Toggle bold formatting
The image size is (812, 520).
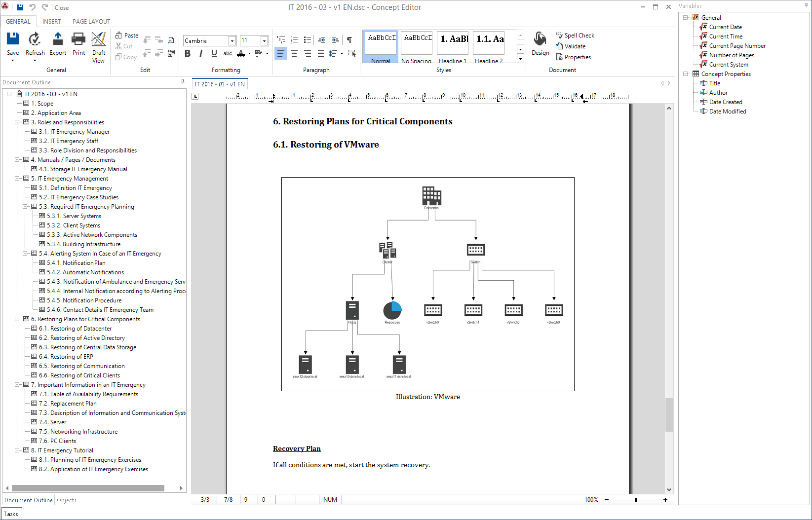188,53
